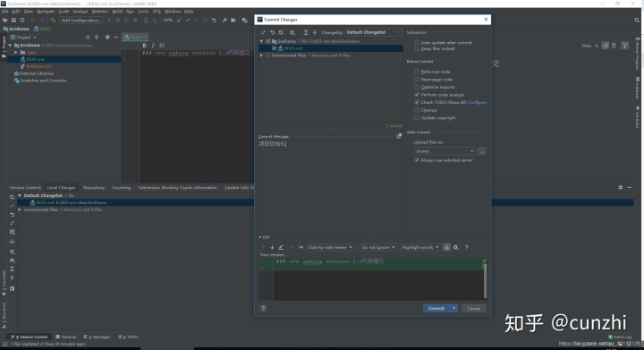
Task: Enable Keep files locked checkbox
Action: (x=417, y=48)
